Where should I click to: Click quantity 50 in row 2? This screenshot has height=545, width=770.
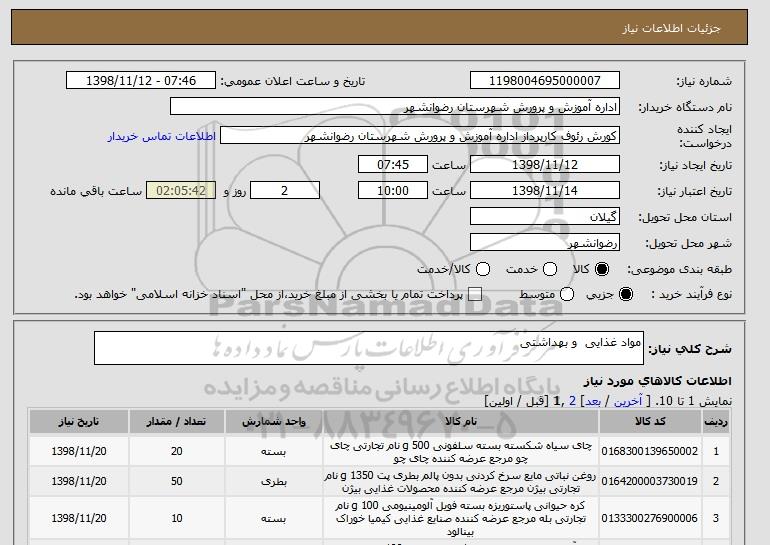177,481
